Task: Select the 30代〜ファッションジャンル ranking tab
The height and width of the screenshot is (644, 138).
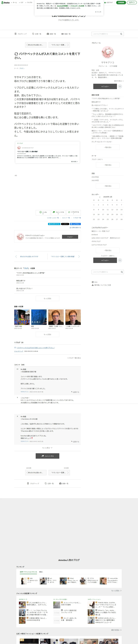Action: (28, 572)
